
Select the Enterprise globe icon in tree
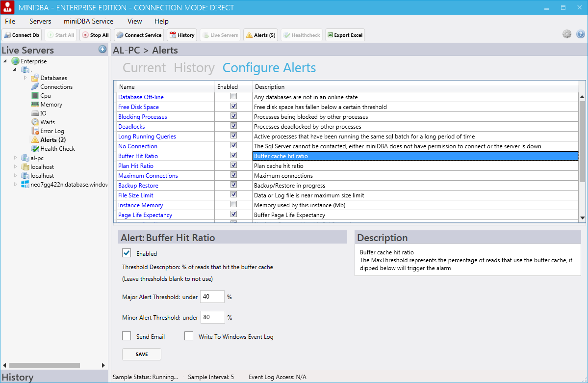tap(15, 61)
